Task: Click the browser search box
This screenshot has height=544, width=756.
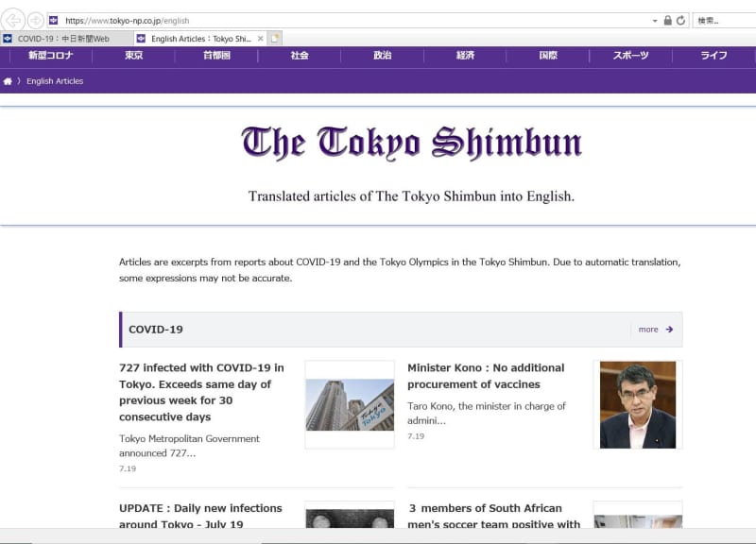Action: [724, 21]
